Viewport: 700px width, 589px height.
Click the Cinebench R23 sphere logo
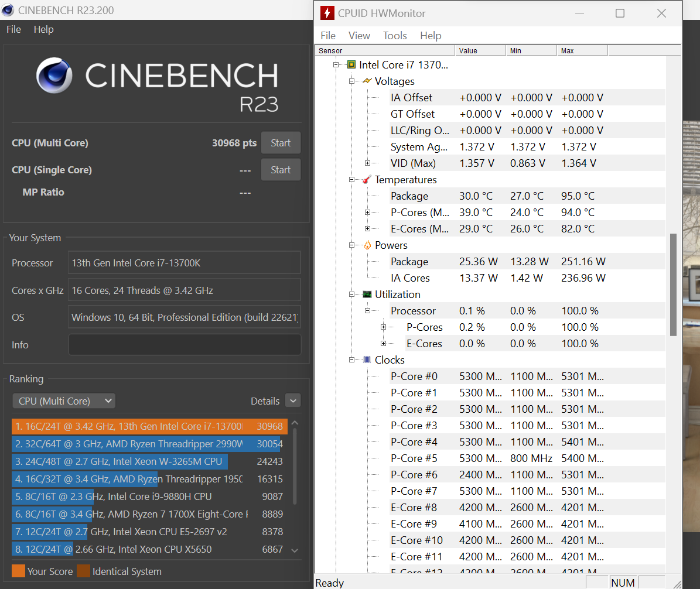54,75
